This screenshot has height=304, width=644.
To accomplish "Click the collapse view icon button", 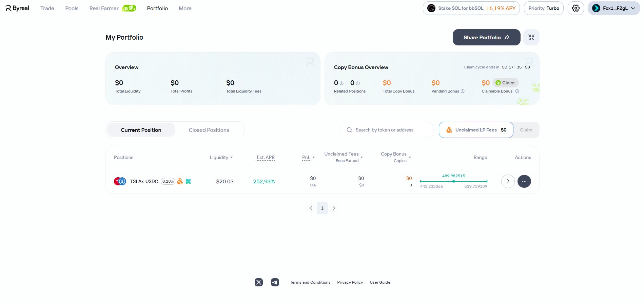I will 531,37.
